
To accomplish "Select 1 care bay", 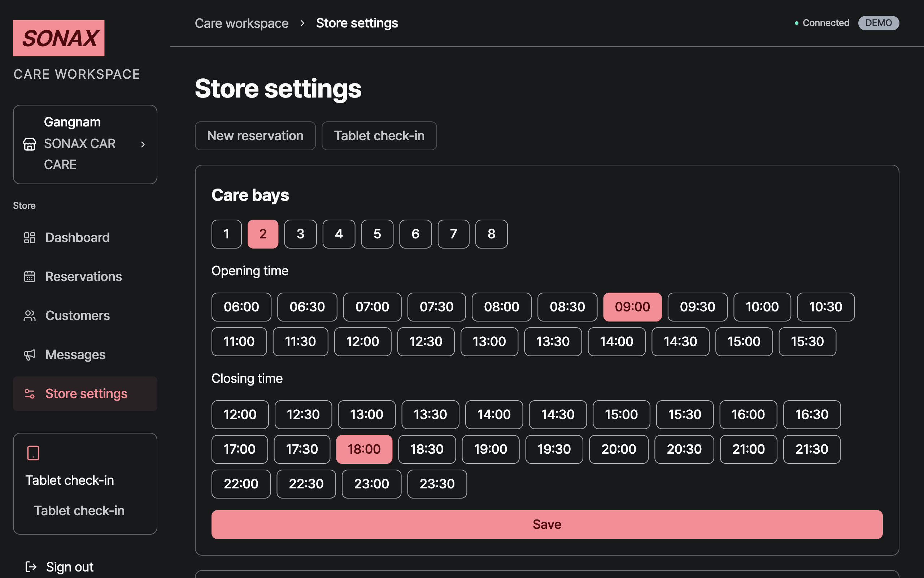I will click(226, 234).
